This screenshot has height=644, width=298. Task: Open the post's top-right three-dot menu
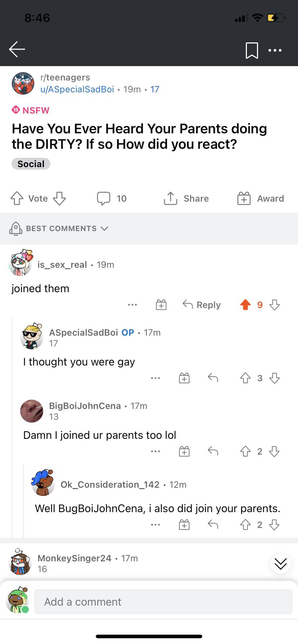pos(275,50)
